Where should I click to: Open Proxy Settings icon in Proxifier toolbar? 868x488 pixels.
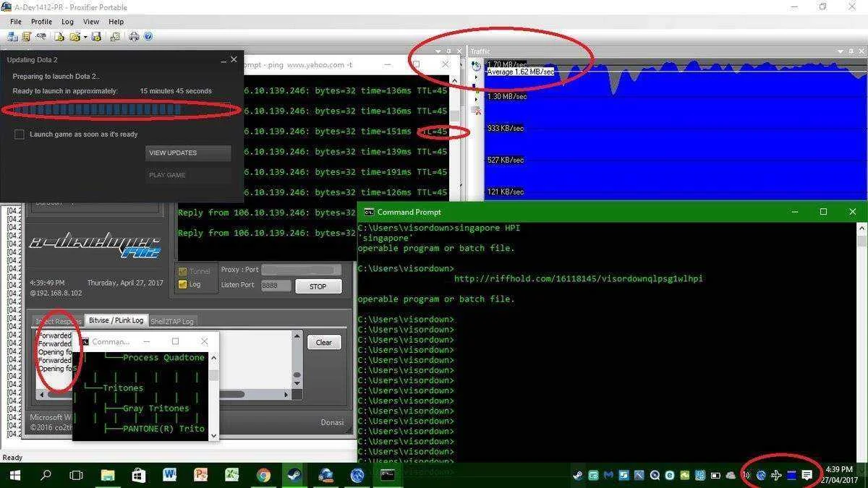click(x=12, y=36)
